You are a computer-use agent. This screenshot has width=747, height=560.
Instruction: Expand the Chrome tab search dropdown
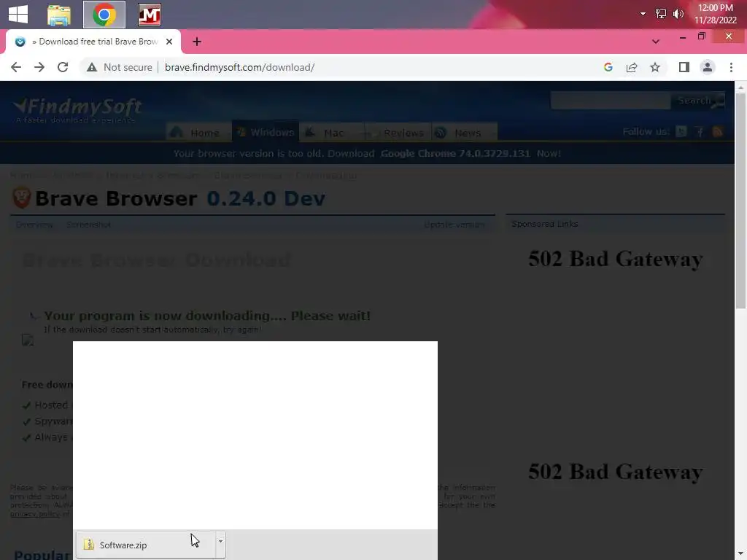tap(656, 42)
